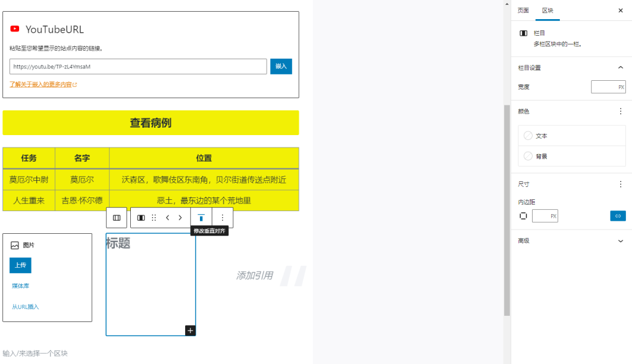
Task: Collapse the column settings panel
Action: (621, 67)
